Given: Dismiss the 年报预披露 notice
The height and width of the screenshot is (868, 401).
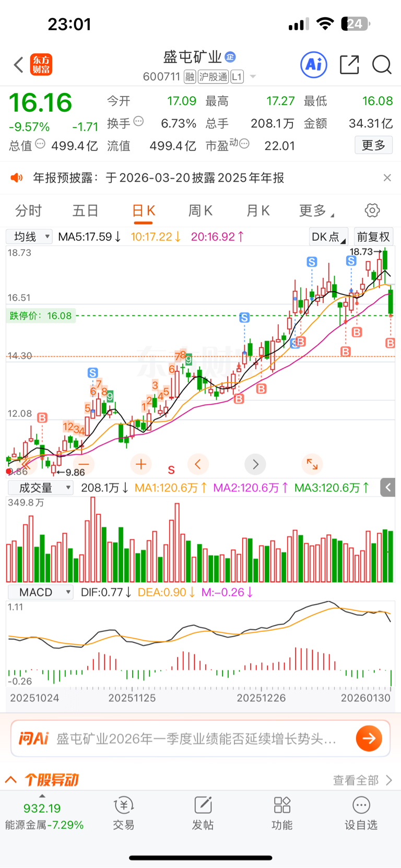Looking at the screenshot, I should coord(387,178).
